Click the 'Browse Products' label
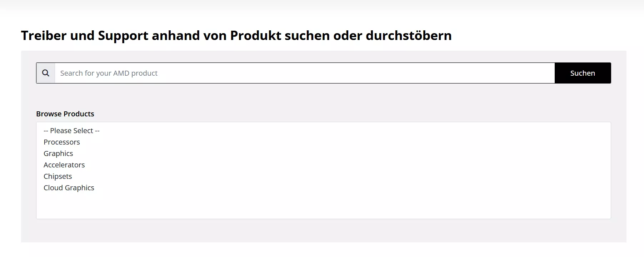 pyautogui.click(x=65, y=114)
